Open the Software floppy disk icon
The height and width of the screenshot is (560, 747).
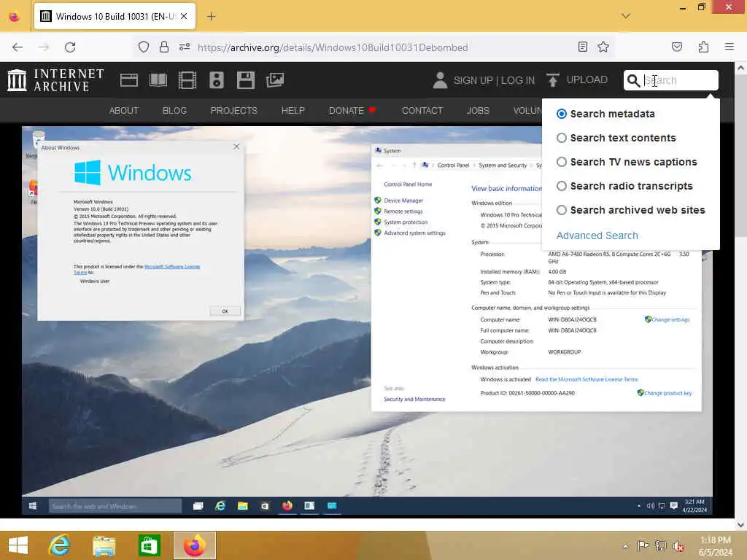(x=246, y=80)
